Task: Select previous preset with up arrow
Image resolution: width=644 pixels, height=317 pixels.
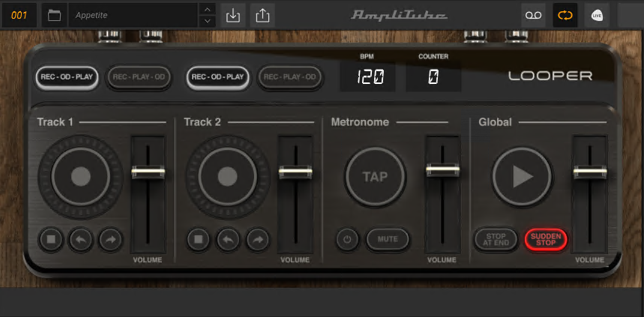Action: tap(207, 9)
